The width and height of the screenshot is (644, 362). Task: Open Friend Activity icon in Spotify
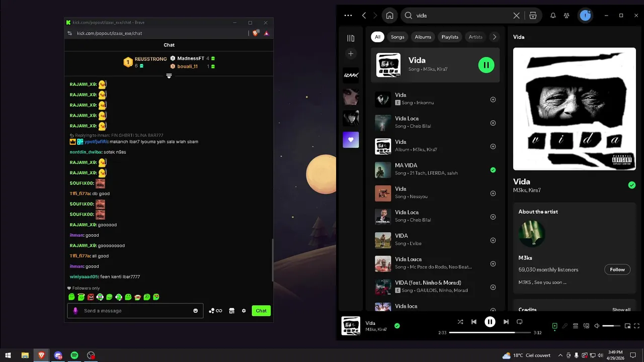(x=567, y=16)
